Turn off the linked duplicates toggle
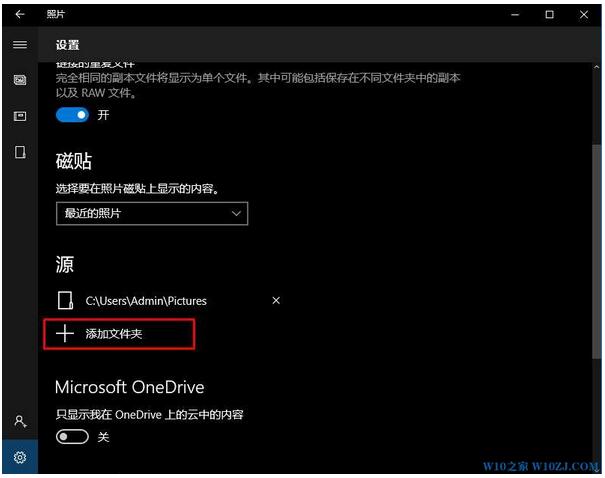 pos(72,115)
